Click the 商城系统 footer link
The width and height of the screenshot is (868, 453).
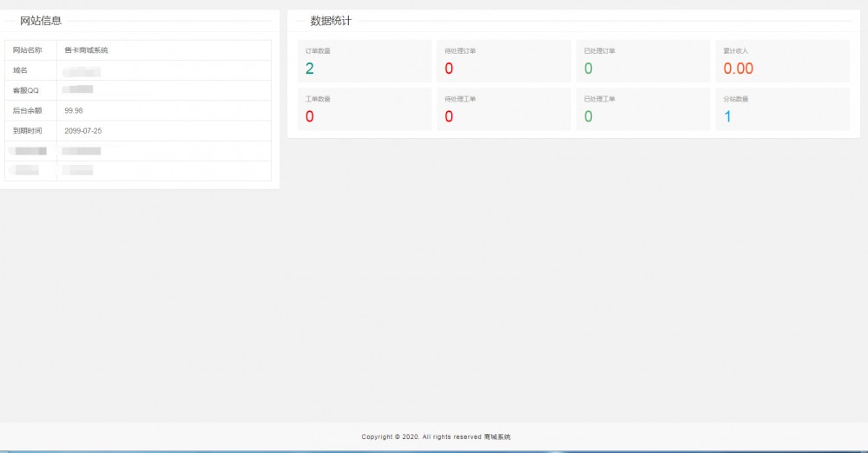tap(497, 437)
